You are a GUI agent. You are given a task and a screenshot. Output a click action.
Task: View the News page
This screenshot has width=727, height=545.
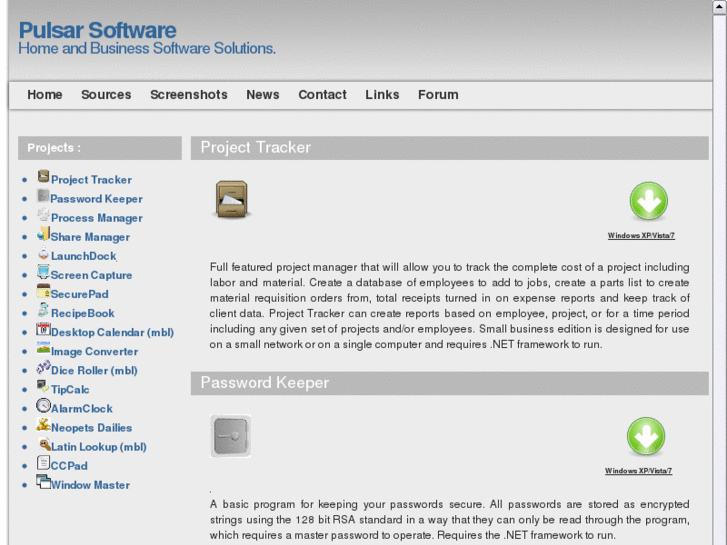click(x=263, y=95)
